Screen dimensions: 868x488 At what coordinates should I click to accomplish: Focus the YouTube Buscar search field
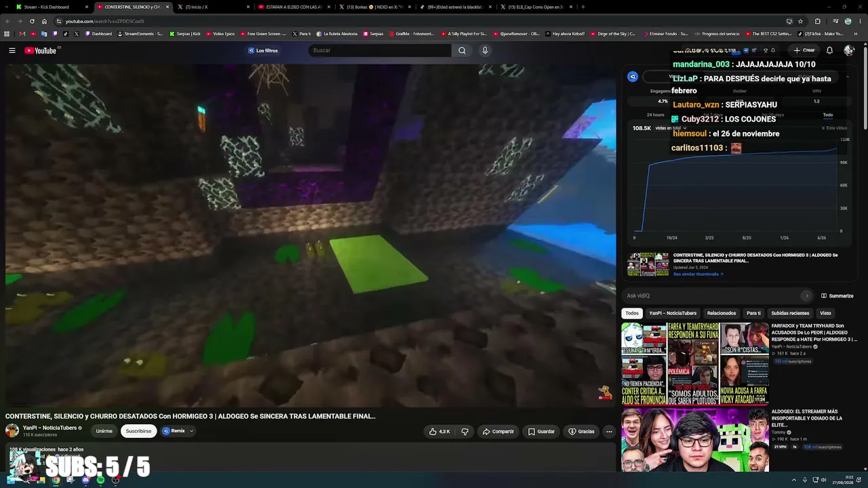[380, 50]
